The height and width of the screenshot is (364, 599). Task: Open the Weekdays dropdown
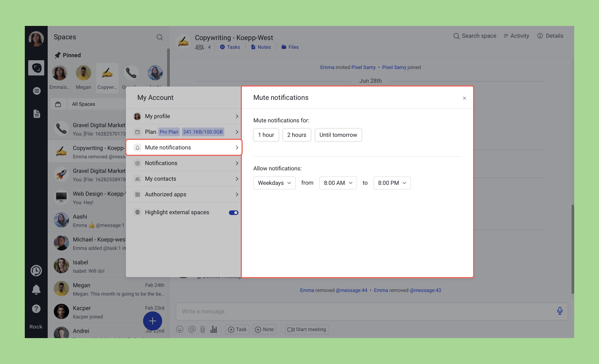[274, 183]
